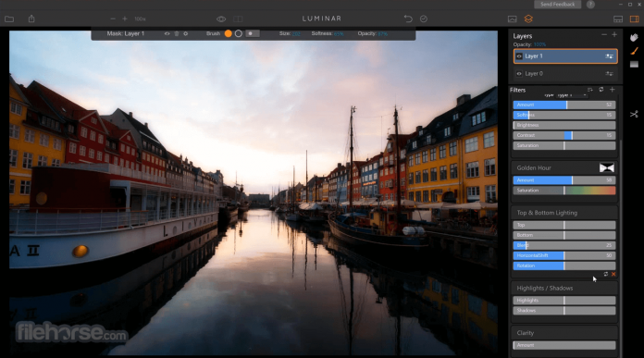Image resolution: width=644 pixels, height=358 pixels.
Task: Adjust the Contrast slider
Action: [x=564, y=135]
